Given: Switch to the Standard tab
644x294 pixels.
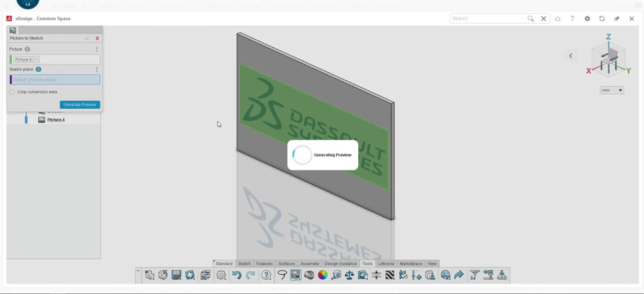Looking at the screenshot, I should click(224, 264).
